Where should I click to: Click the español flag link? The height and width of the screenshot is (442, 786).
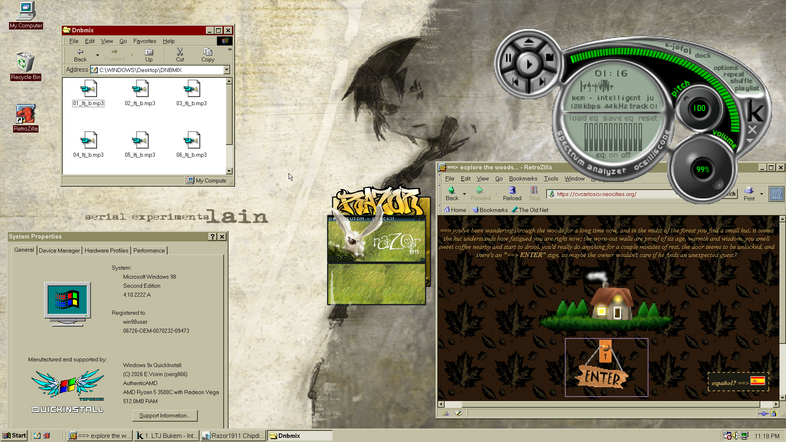click(x=737, y=382)
